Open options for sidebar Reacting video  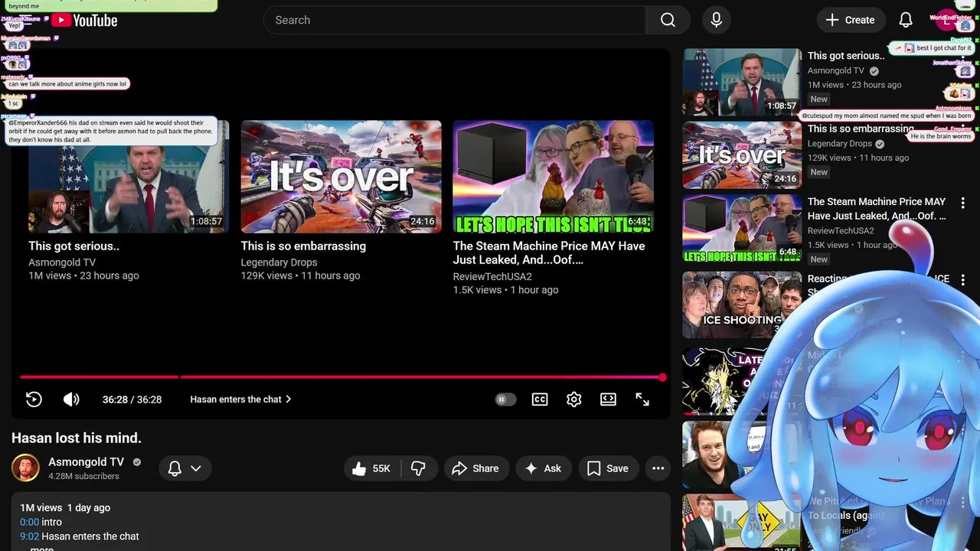pyautogui.click(x=963, y=280)
